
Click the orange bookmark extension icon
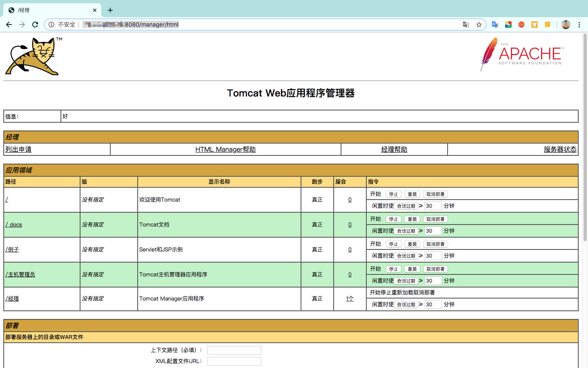tap(535, 25)
